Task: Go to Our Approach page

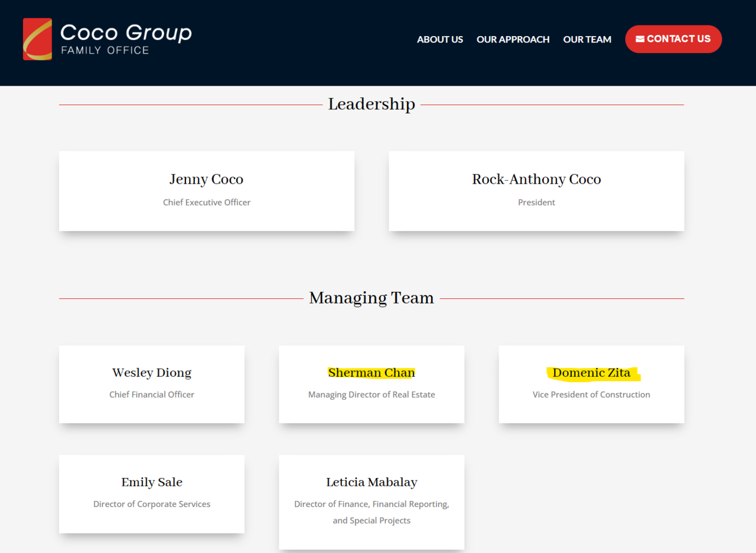Action: tap(513, 40)
